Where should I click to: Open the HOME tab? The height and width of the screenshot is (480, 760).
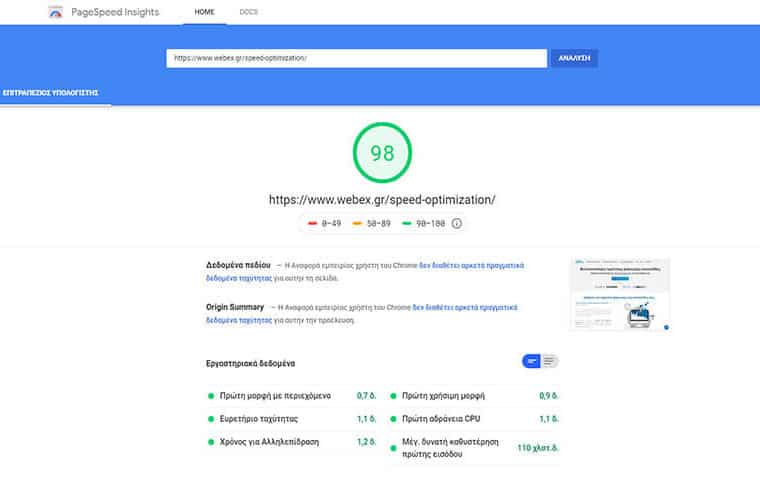tap(204, 12)
